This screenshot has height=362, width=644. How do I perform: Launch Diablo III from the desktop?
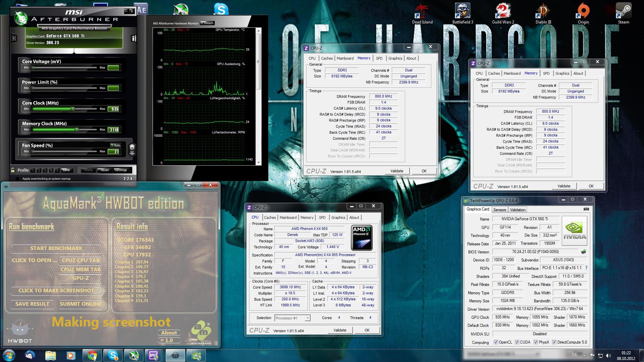click(x=543, y=13)
